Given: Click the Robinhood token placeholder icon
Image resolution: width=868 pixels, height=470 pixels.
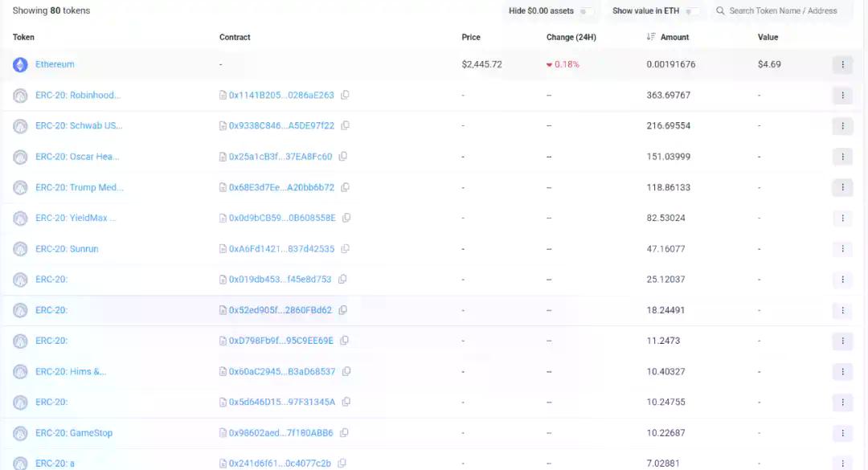Looking at the screenshot, I should (x=20, y=96).
